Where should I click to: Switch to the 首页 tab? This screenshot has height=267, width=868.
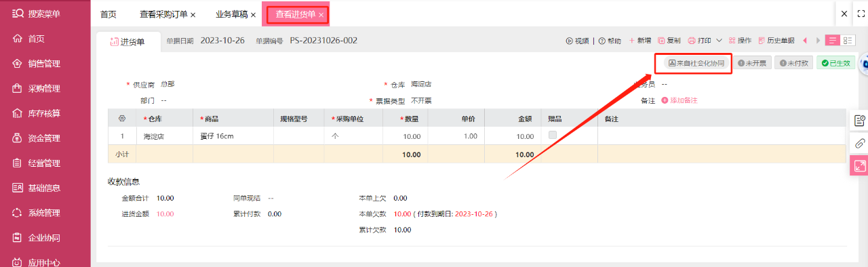pos(108,14)
